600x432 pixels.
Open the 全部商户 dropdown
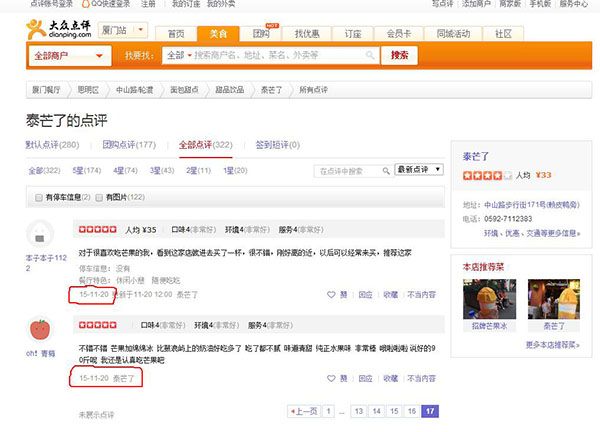coord(70,56)
